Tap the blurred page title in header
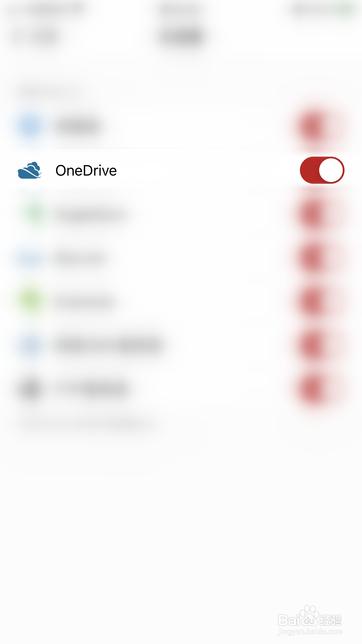The width and height of the screenshot is (362, 644). 181,37
